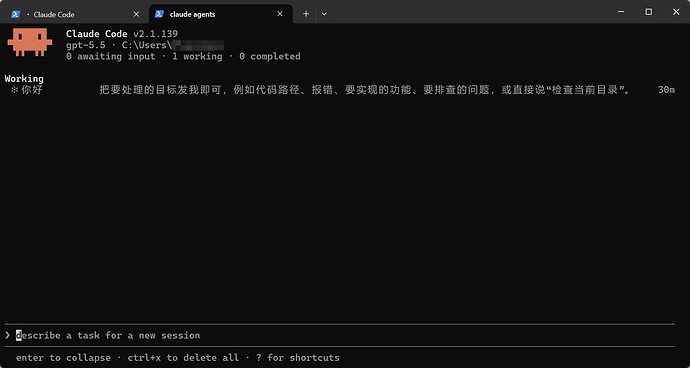This screenshot has height=368, width=690.
Task: Switch to the Claude Code tab
Action: (75, 14)
